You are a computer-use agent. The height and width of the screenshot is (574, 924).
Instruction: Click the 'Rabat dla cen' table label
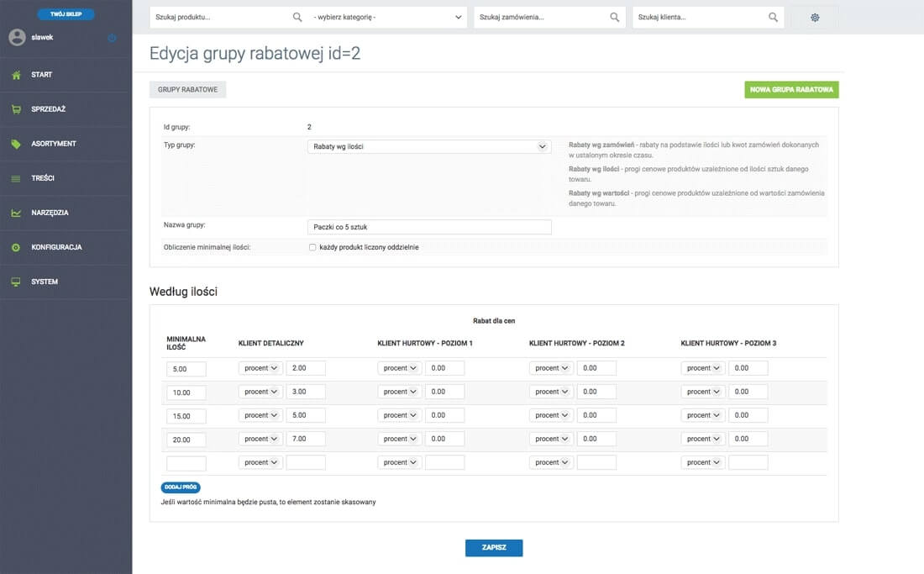point(494,321)
